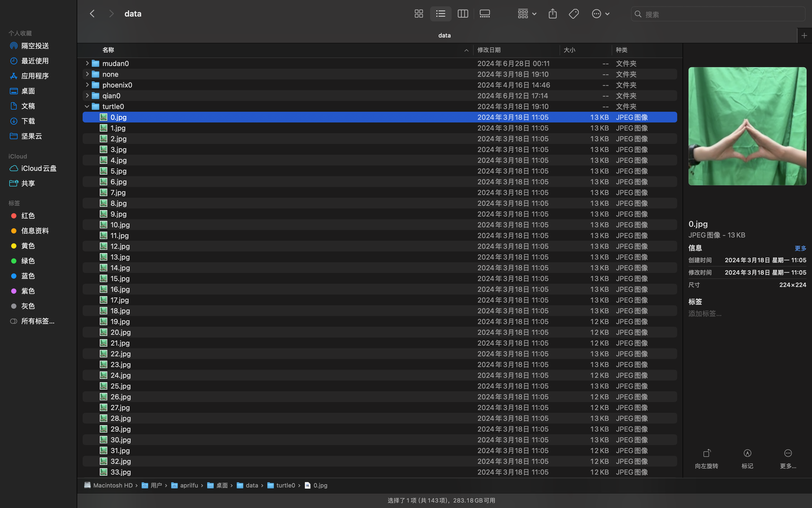Viewport: 812px width, 508px height.
Task: Go back with the back arrow
Action: [x=92, y=14]
